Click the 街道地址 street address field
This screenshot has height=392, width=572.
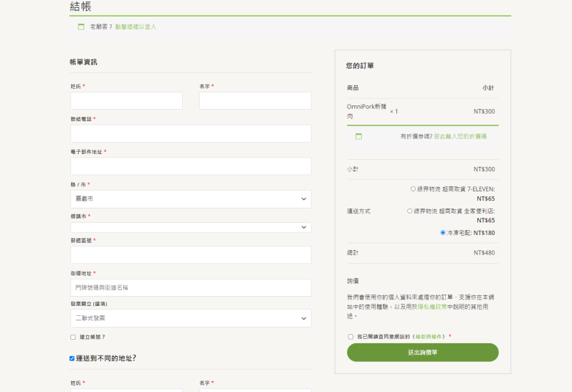[191, 287]
